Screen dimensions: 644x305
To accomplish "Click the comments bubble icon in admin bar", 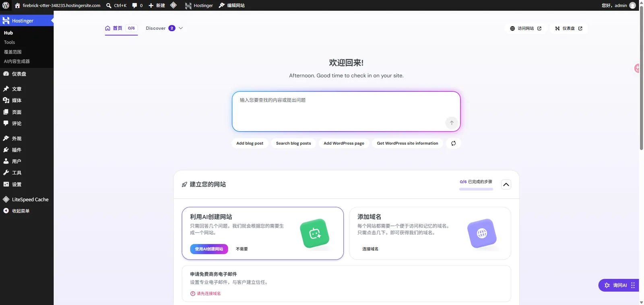I will pos(135,5).
